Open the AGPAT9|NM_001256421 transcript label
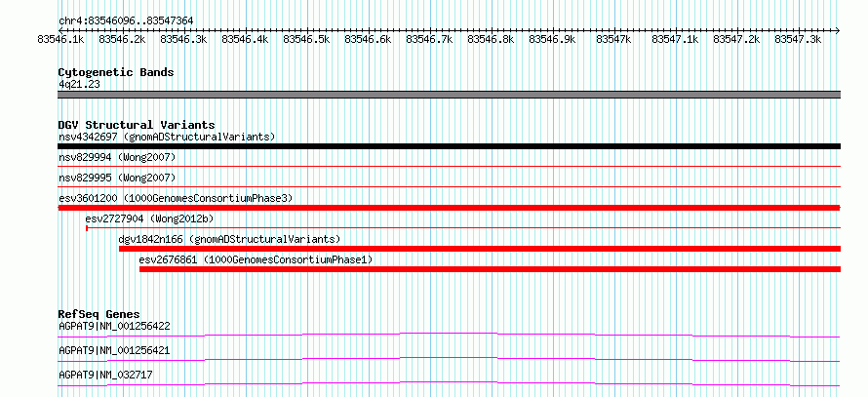This screenshot has height=397, width=868. click(x=114, y=351)
